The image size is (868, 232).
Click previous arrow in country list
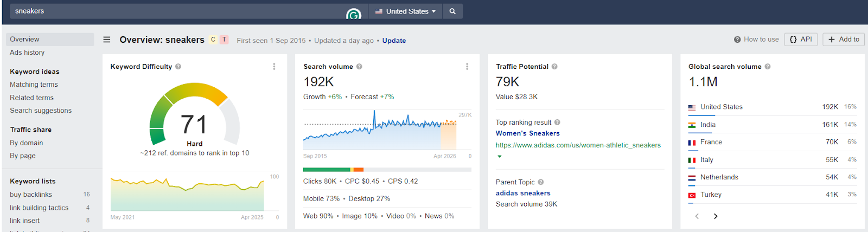click(697, 216)
